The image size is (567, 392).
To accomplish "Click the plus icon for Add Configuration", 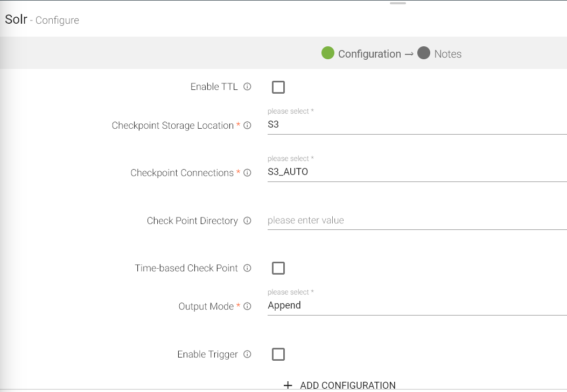I will click(x=288, y=386).
